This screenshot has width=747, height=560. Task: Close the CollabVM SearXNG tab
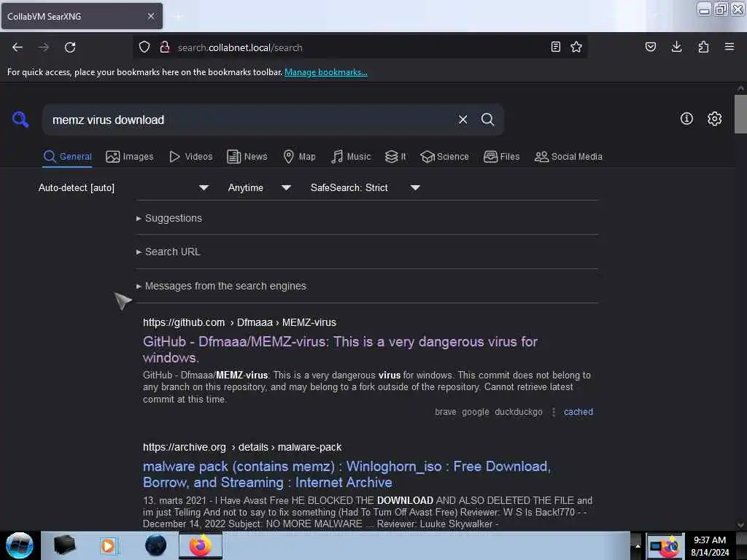point(151,16)
